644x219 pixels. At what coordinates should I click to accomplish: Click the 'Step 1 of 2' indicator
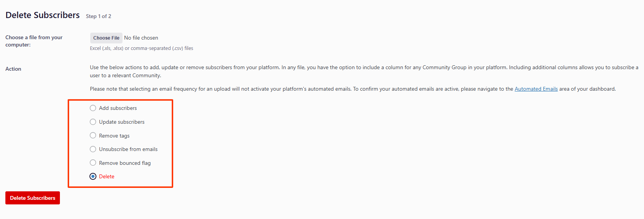point(99,16)
